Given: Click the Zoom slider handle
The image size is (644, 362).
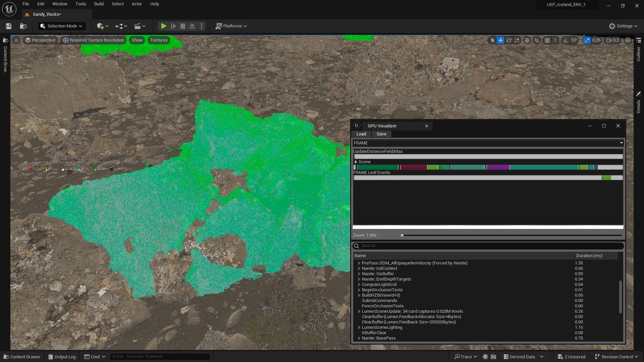Looking at the screenshot, I should pos(402,235).
